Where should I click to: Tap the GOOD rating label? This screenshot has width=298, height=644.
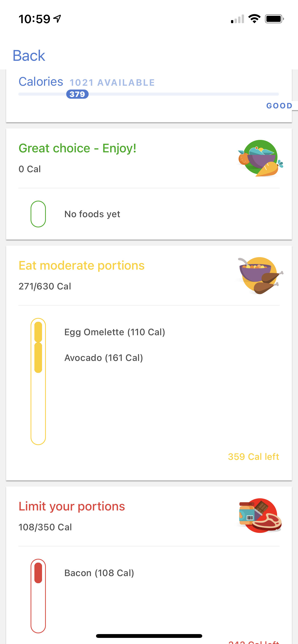pyautogui.click(x=279, y=106)
